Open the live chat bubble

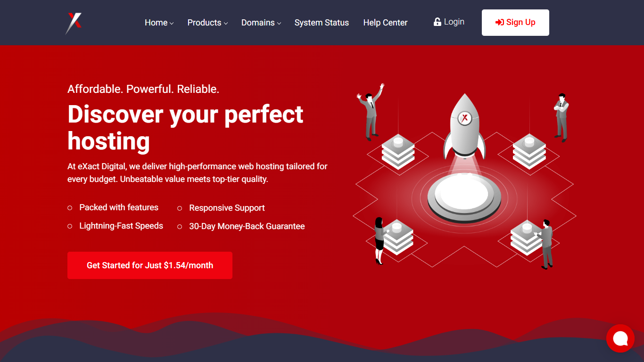[620, 338]
